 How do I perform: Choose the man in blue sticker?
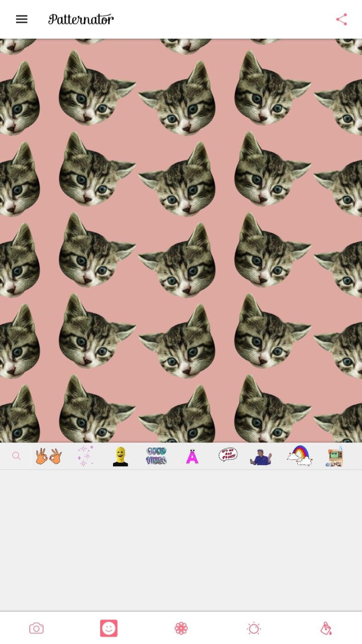pyautogui.click(x=261, y=457)
